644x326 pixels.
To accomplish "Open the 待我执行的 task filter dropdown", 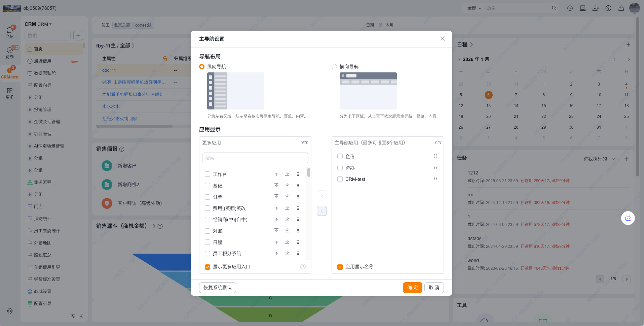I will click(599, 159).
